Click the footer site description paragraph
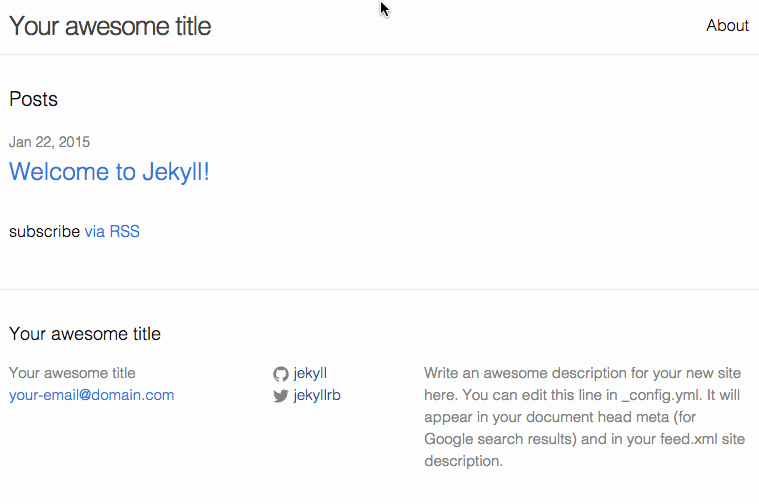 pyautogui.click(x=585, y=417)
